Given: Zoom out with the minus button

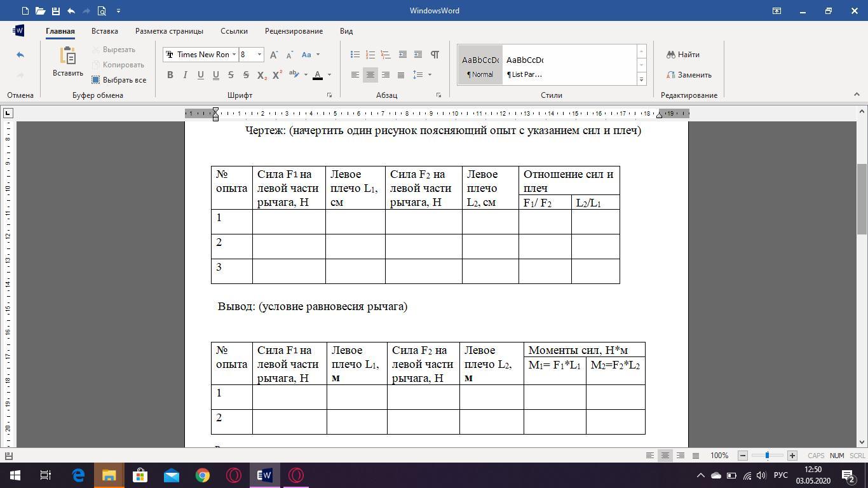Looking at the screenshot, I should pos(742,456).
